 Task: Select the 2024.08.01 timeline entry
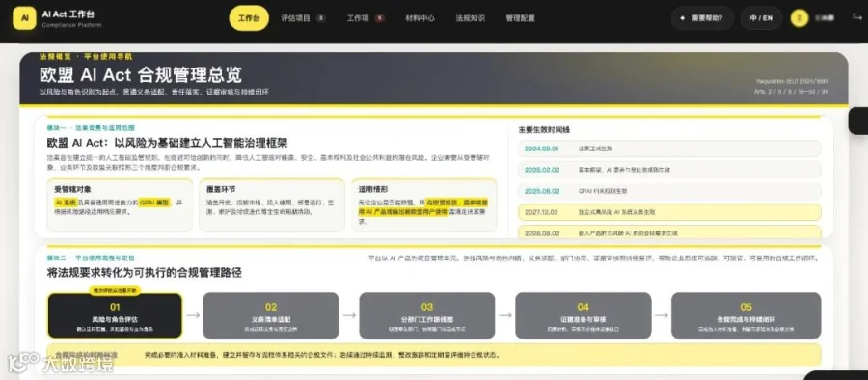point(669,149)
